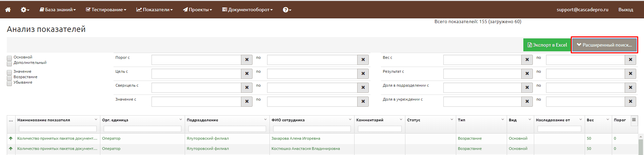The image size is (644, 155).
Task: Clear the 'Результат' to field
Action: tap(630, 74)
